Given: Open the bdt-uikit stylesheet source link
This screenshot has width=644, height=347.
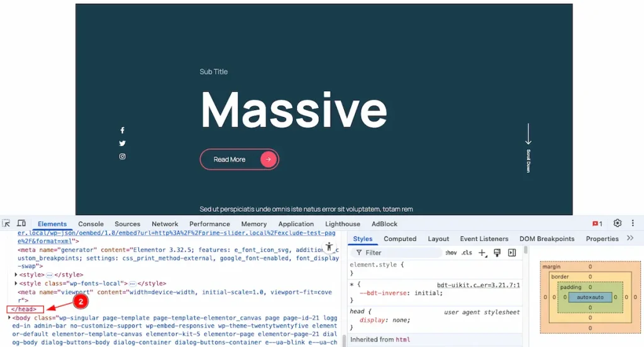Looking at the screenshot, I should (478, 285).
